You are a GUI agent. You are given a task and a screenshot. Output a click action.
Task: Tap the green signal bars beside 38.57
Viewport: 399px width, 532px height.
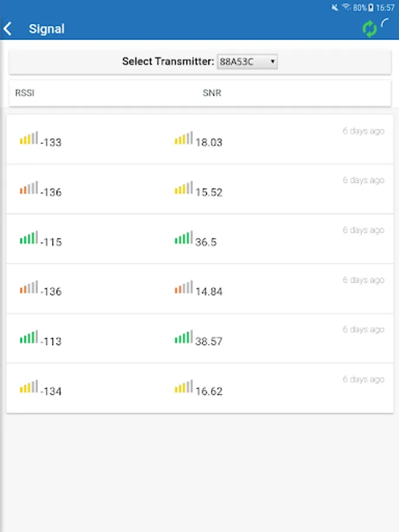[x=183, y=337]
